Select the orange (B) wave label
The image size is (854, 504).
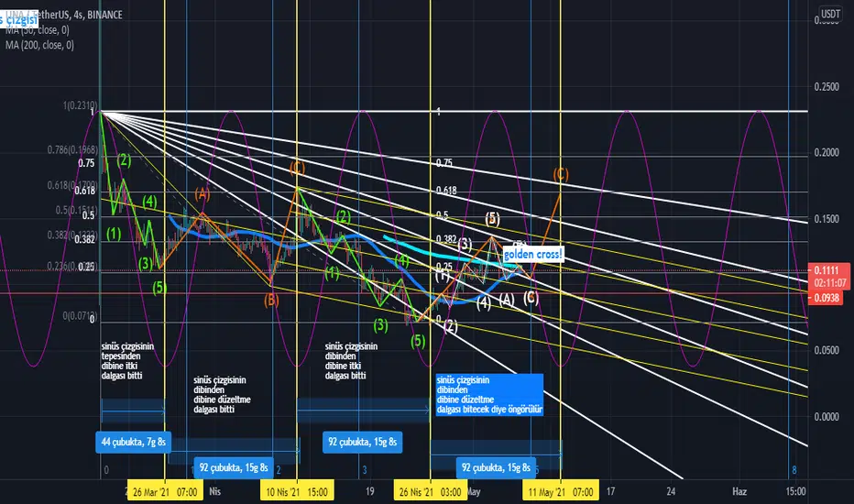[271, 301]
